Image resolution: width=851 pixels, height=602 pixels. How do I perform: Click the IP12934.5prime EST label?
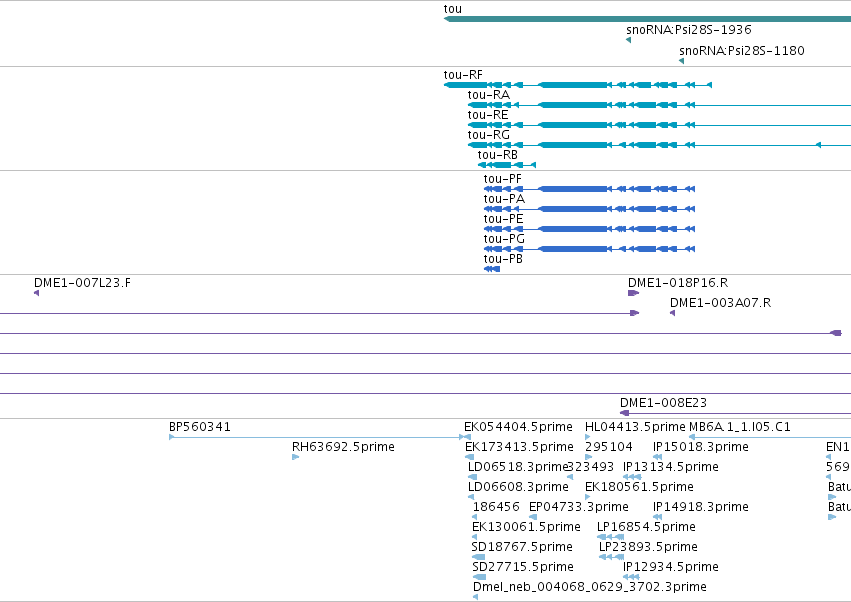[671, 568]
